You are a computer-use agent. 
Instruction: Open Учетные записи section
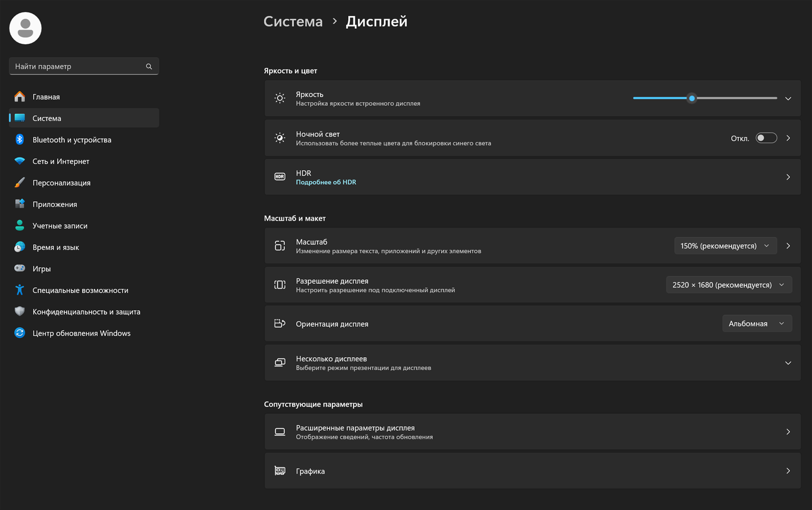point(84,225)
